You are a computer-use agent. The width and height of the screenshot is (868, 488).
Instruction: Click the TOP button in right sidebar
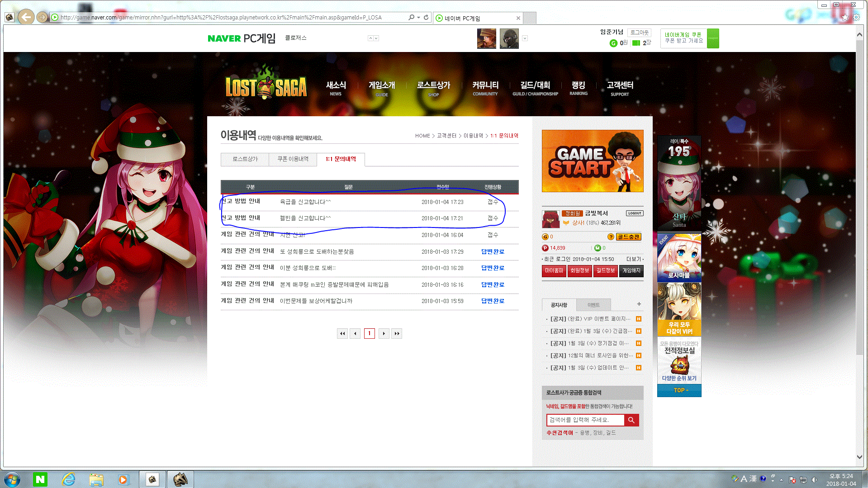679,390
